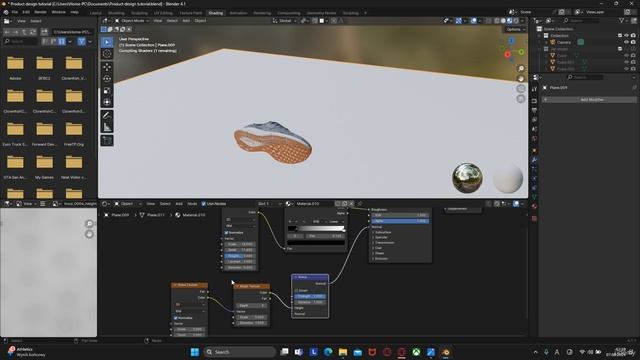
Task: Open the Modifiers wrench properties tab
Action: click(x=534, y=160)
